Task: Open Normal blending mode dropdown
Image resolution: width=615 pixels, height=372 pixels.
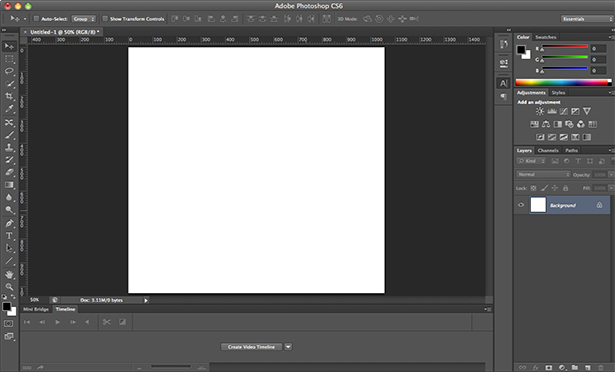Action: (x=543, y=174)
